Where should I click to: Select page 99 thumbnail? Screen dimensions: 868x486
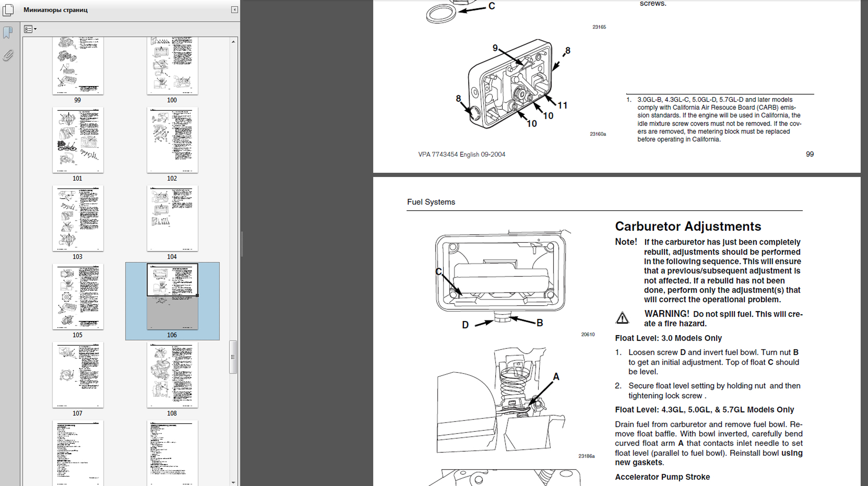(x=78, y=65)
